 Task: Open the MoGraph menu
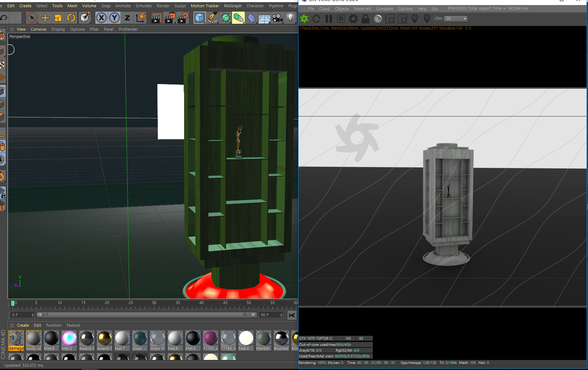tap(233, 6)
